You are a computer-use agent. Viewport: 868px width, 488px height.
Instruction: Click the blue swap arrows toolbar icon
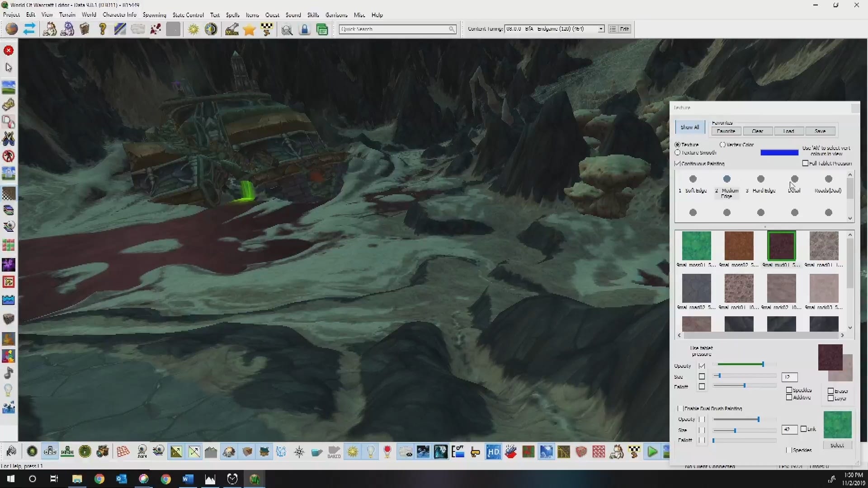coord(29,29)
